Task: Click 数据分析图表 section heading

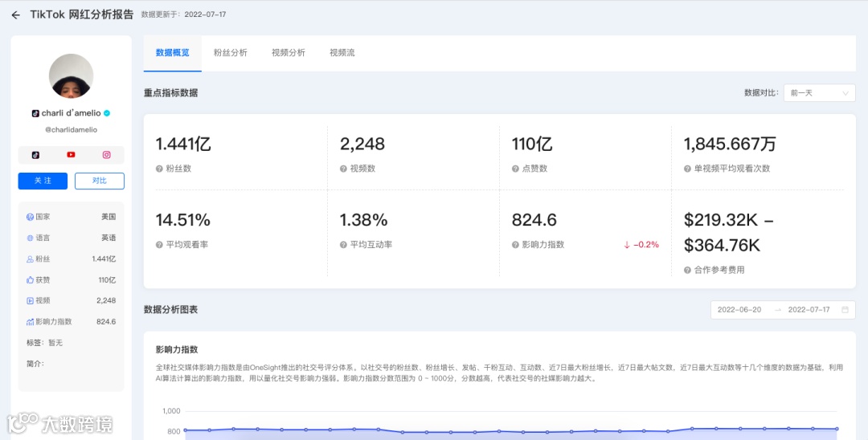Action: pos(170,310)
